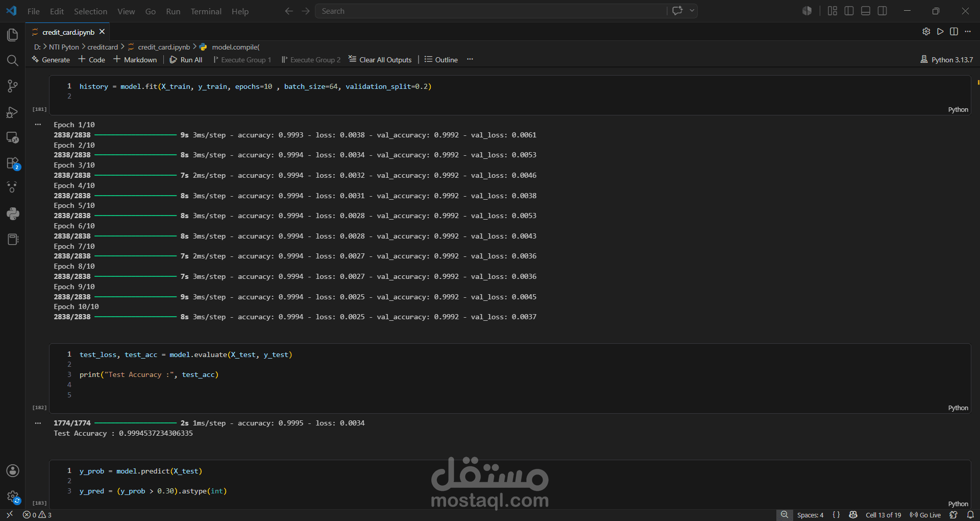This screenshot has width=980, height=521.
Task: Open output actions ellipsis beside Test Accuracy output
Action: tap(38, 423)
